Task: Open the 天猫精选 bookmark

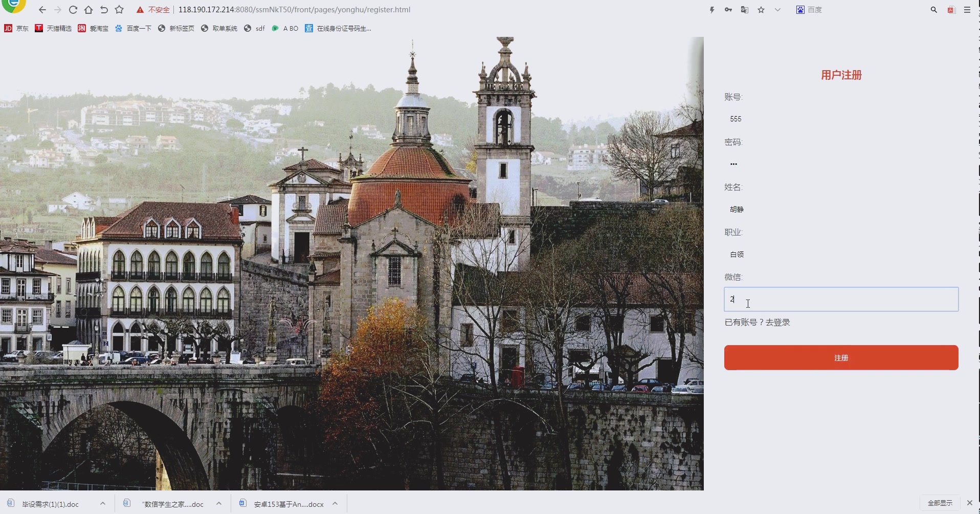Action: click(x=53, y=28)
